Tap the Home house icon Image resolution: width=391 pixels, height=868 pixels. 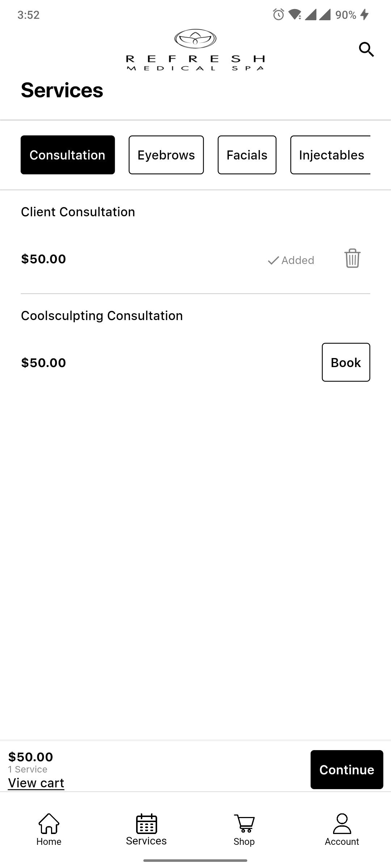pos(49,823)
